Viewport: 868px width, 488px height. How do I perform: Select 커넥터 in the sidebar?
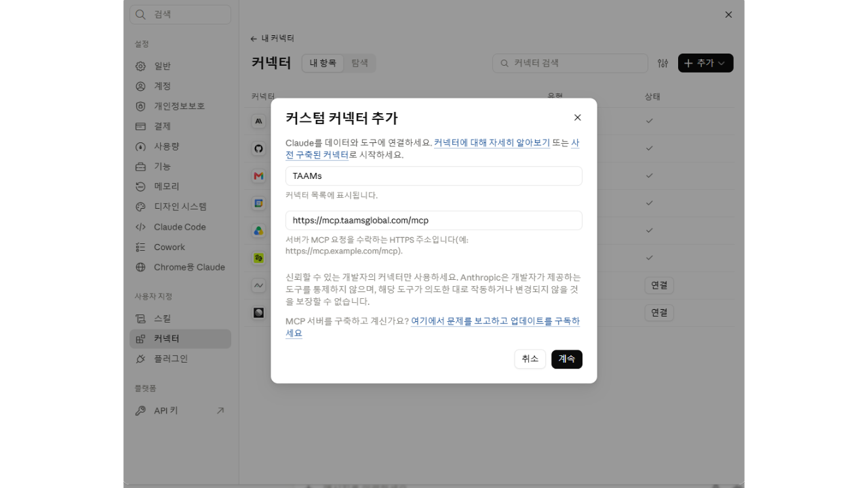tap(180, 339)
